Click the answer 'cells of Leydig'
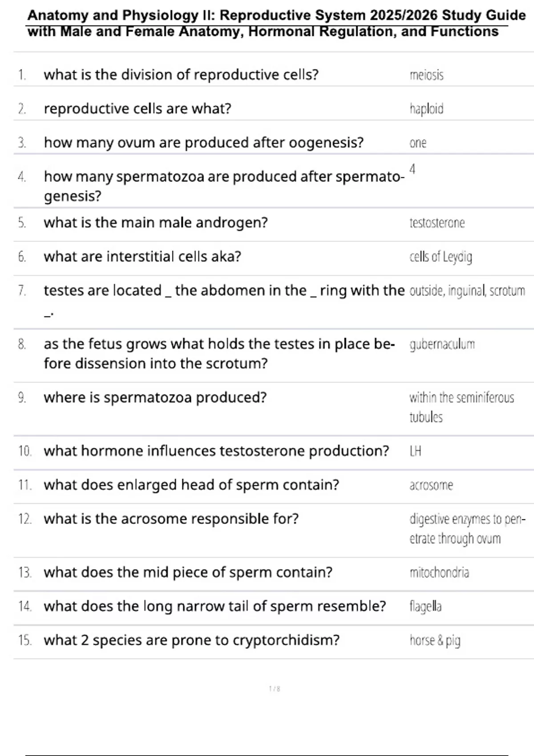 441,257
